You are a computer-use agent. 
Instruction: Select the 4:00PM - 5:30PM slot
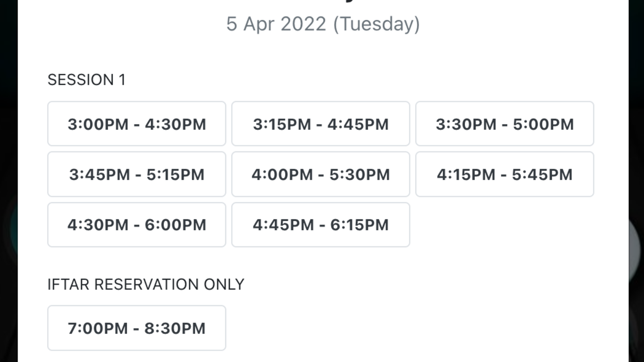(320, 174)
